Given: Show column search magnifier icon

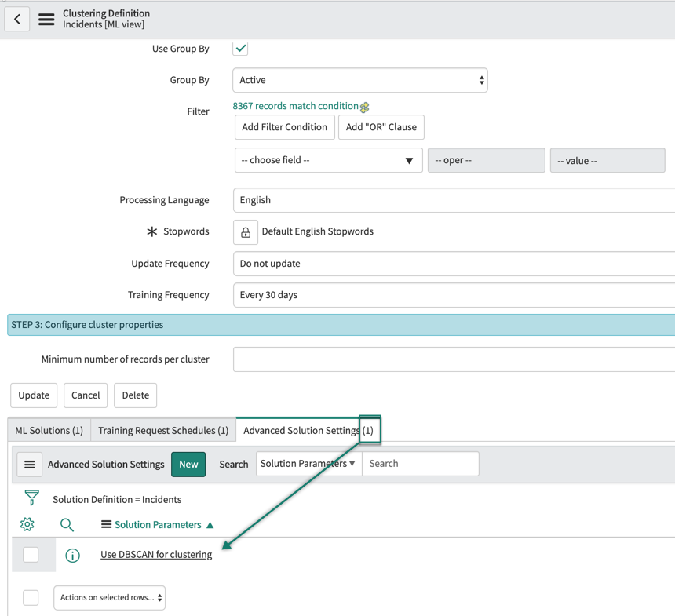Looking at the screenshot, I should pos(67,525).
